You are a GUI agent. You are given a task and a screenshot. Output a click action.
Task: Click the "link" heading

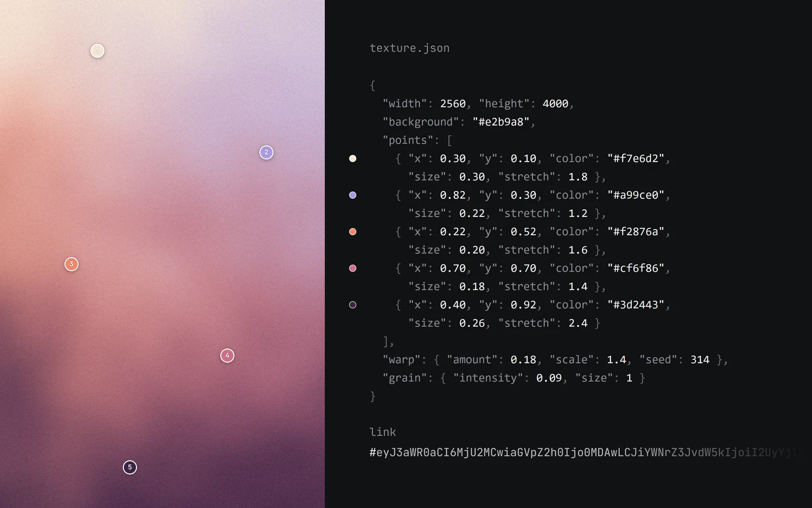pos(383,432)
